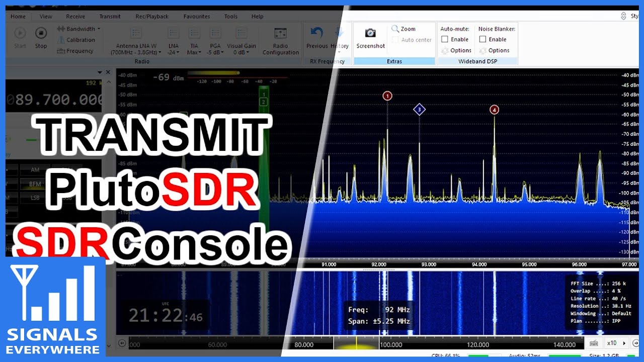Enable Noise Blanker checkbox
Image resolution: width=644 pixels, height=362 pixels.
tap(482, 39)
